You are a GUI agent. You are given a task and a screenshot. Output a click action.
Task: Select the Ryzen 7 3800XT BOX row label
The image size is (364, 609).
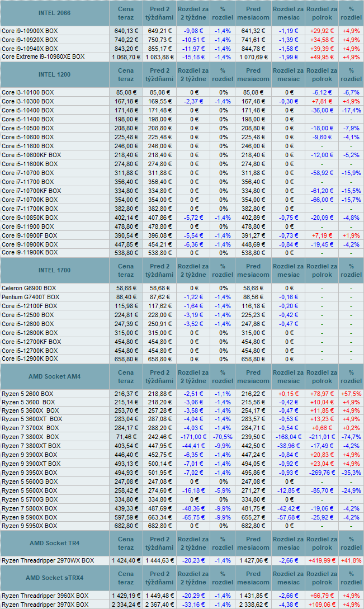[x=31, y=446]
